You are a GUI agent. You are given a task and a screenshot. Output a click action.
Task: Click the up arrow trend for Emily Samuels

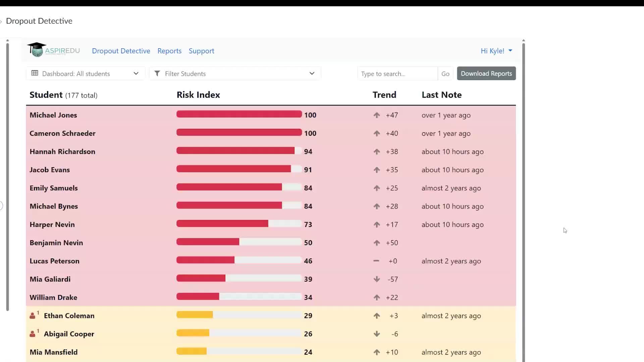click(x=377, y=188)
